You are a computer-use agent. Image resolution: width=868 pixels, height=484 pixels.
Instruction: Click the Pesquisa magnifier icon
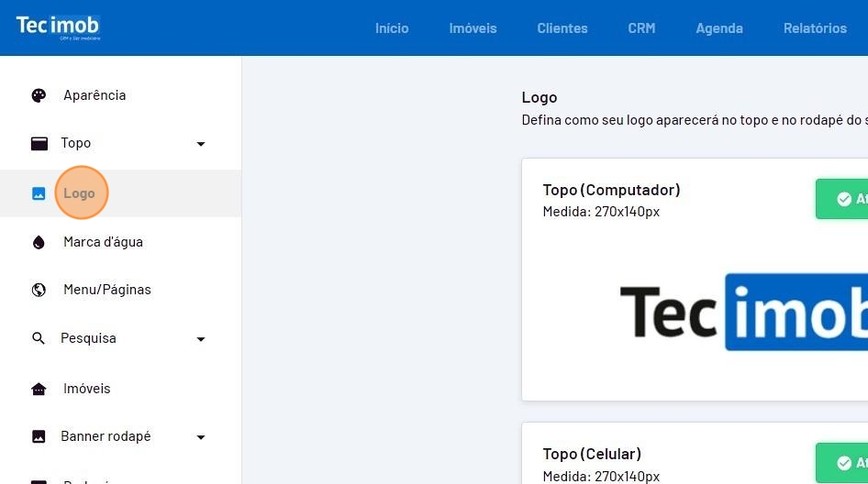pyautogui.click(x=39, y=338)
